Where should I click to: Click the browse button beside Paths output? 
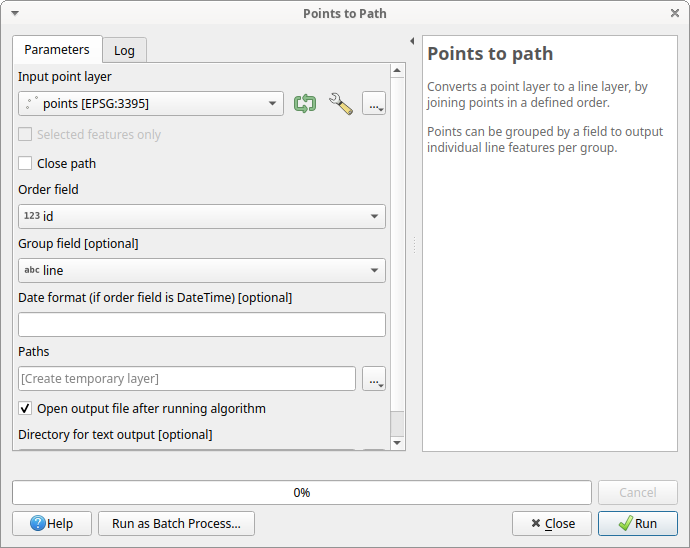[373, 379]
